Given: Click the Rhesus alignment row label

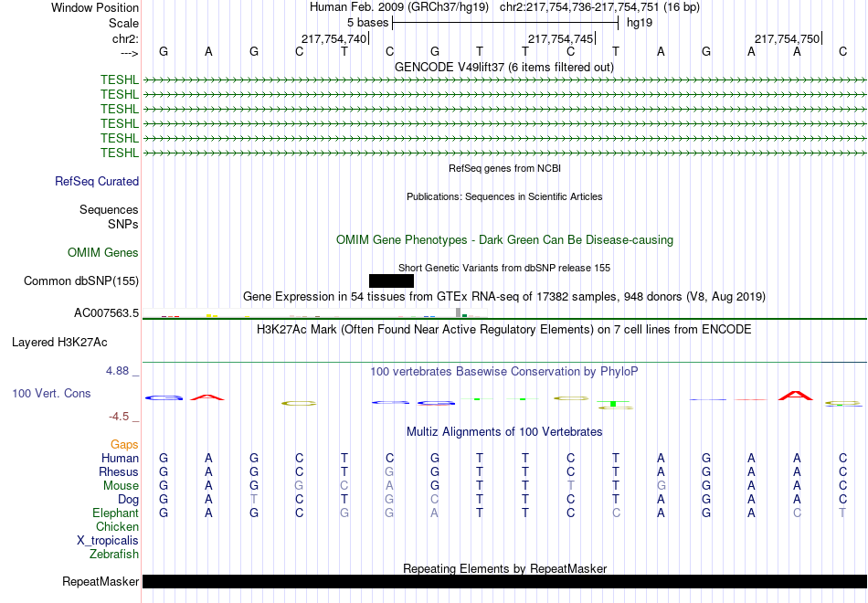Looking at the screenshot, I should [119, 471].
